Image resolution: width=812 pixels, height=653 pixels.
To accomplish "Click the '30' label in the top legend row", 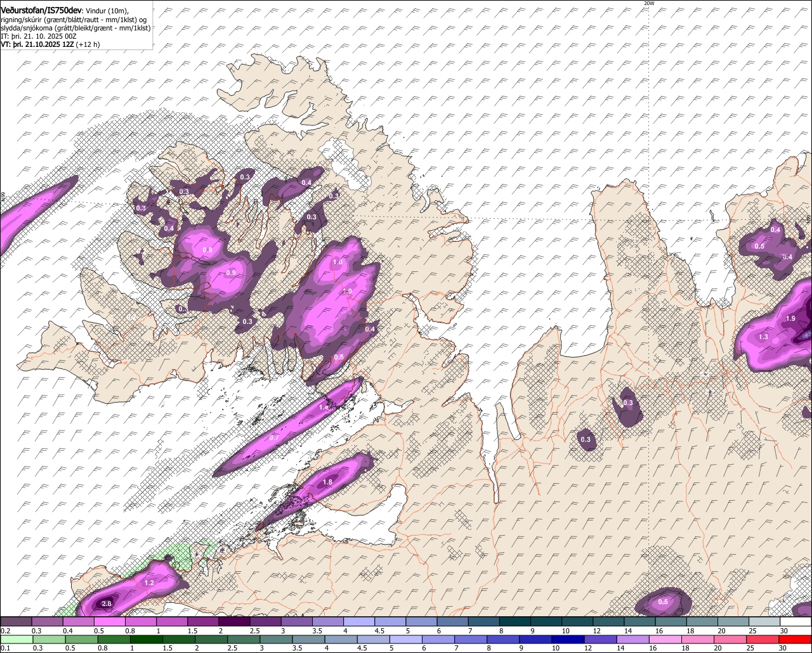I will 784,631.
